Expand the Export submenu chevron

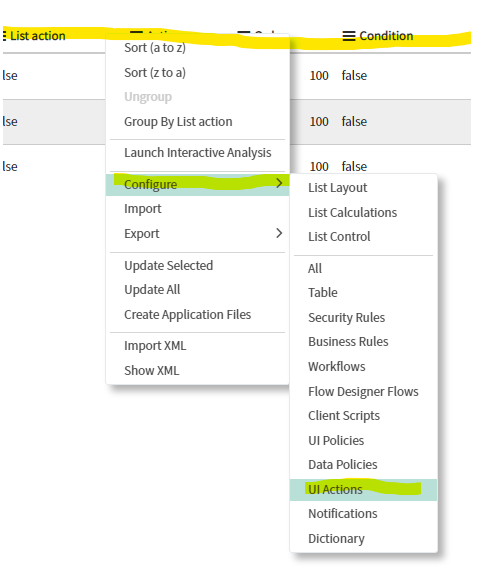[279, 233]
